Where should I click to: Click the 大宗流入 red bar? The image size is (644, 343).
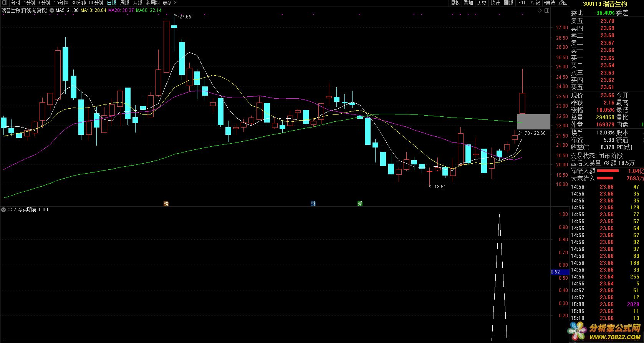(x=605, y=178)
